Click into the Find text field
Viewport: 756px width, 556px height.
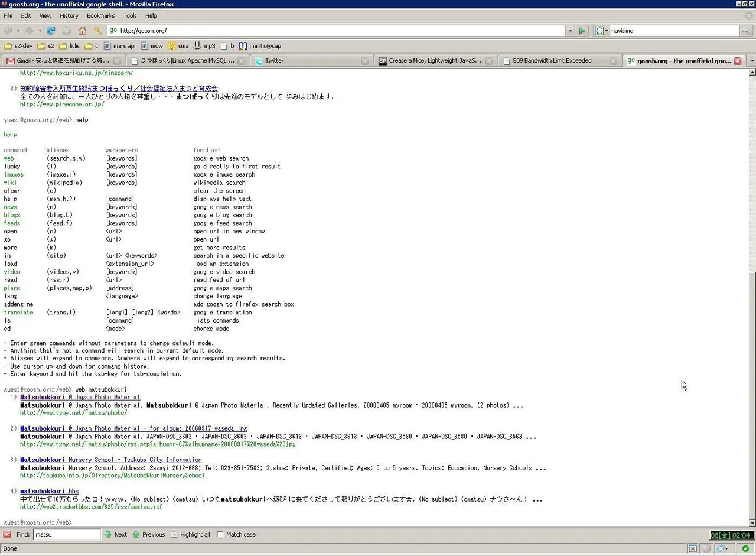click(x=67, y=534)
